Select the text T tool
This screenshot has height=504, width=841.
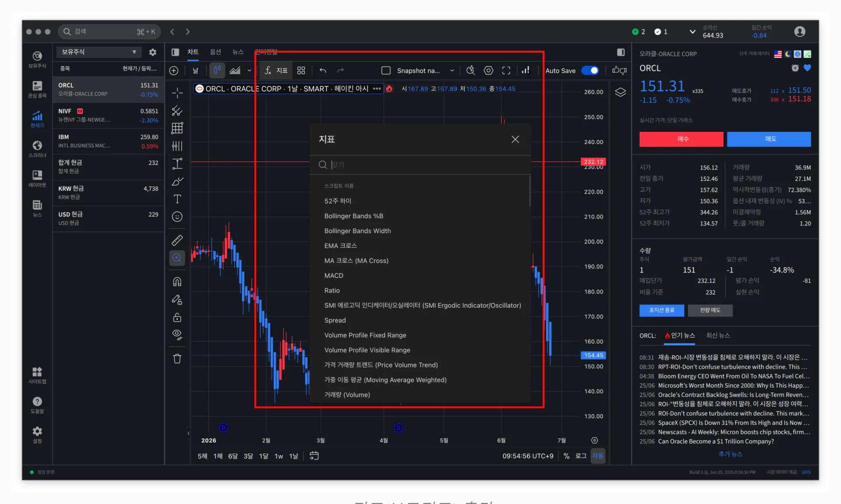177,199
